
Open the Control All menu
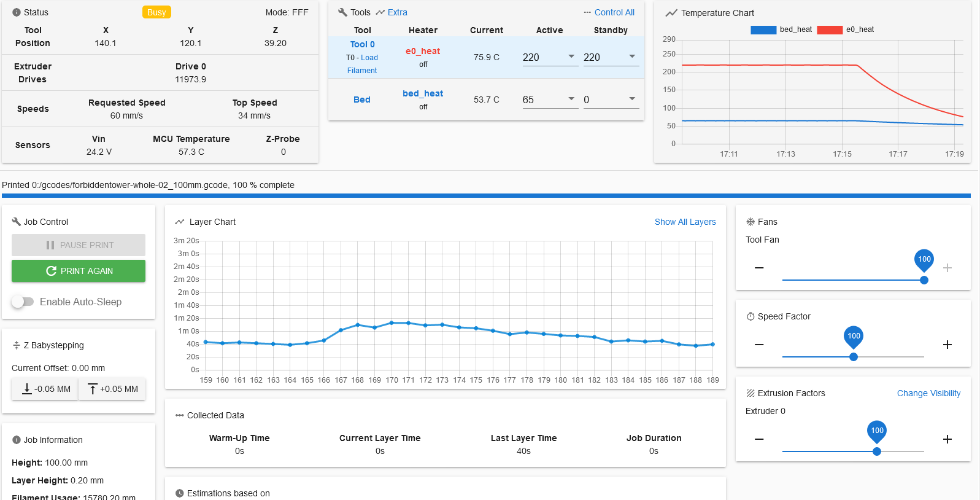(x=609, y=12)
